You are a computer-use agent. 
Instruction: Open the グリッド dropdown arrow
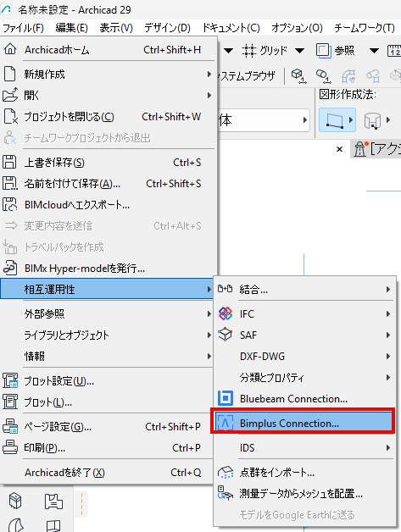coord(299,51)
